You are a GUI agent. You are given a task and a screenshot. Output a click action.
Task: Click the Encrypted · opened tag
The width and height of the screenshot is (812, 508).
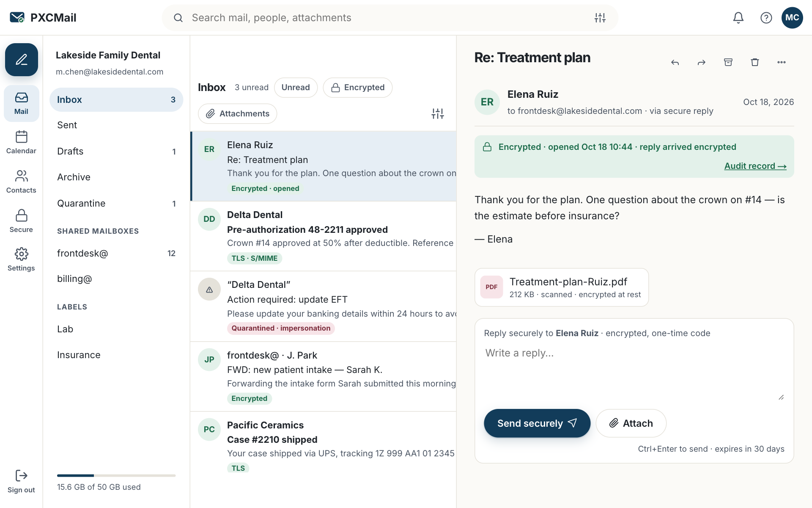pyautogui.click(x=265, y=189)
